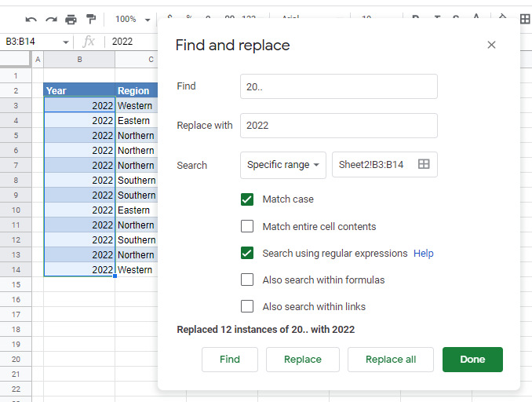Click the Print icon

pyautogui.click(x=71, y=19)
